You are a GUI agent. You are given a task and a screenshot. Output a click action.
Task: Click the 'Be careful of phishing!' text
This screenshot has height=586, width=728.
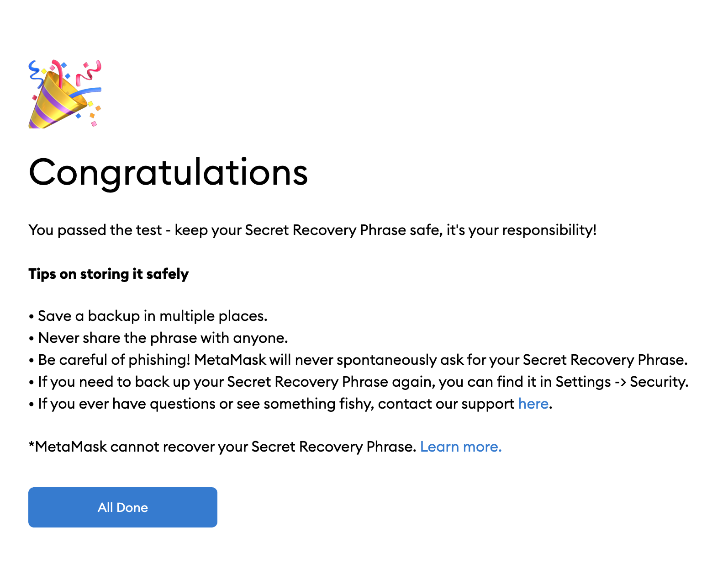pyautogui.click(x=114, y=360)
